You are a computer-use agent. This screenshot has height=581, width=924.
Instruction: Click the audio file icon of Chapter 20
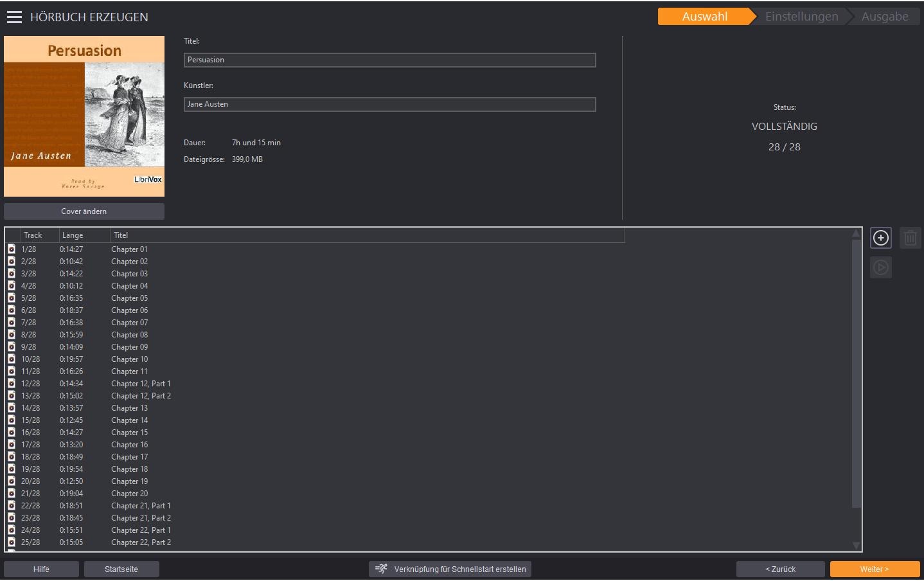pyautogui.click(x=12, y=493)
